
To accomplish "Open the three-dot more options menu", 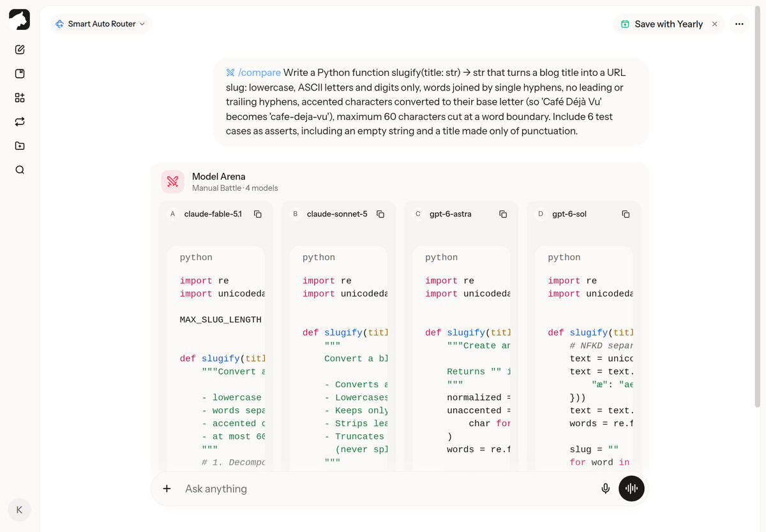I will pos(739,24).
